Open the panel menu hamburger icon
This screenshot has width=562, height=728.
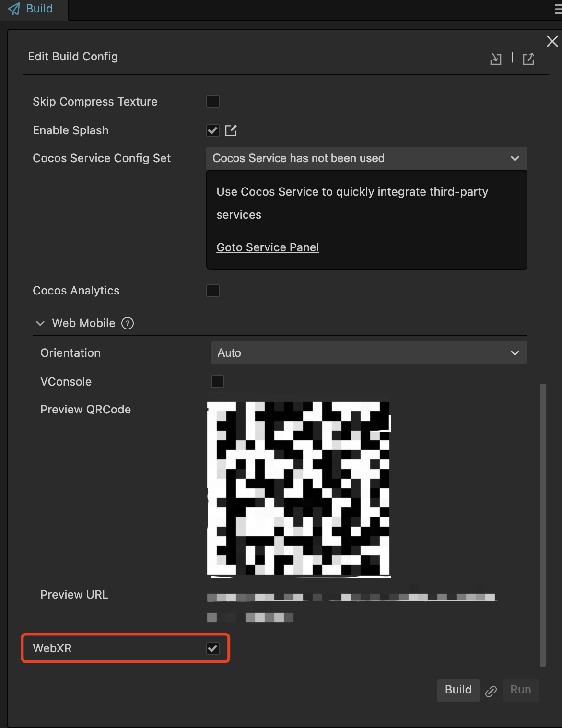558,10
